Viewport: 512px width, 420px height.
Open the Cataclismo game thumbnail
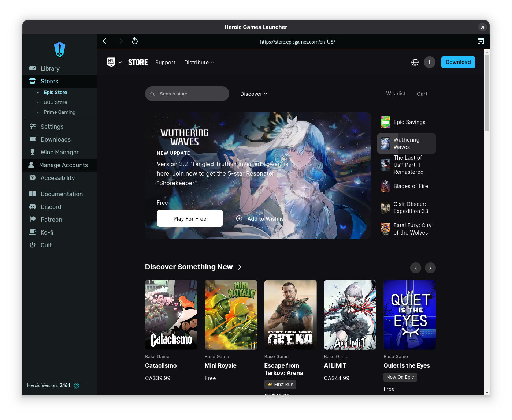[x=171, y=315]
